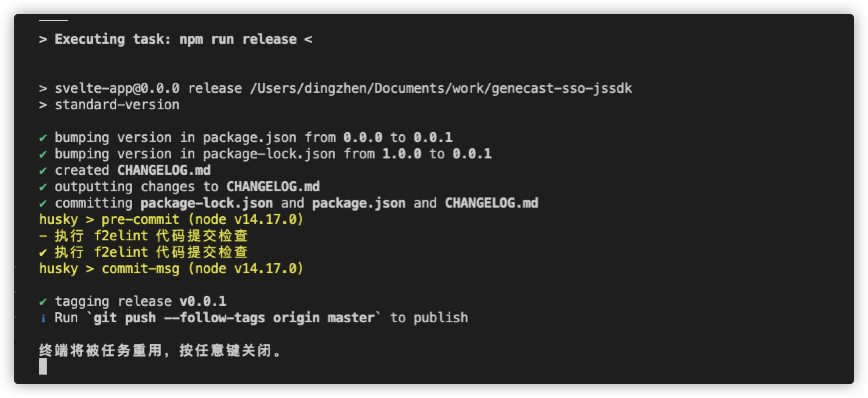The width and height of the screenshot is (868, 398).
Task: Click the standard-version command text
Action: click(x=117, y=105)
